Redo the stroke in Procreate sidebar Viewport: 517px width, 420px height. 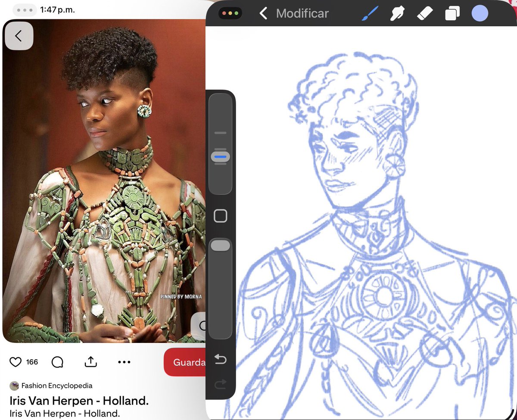[220, 385]
